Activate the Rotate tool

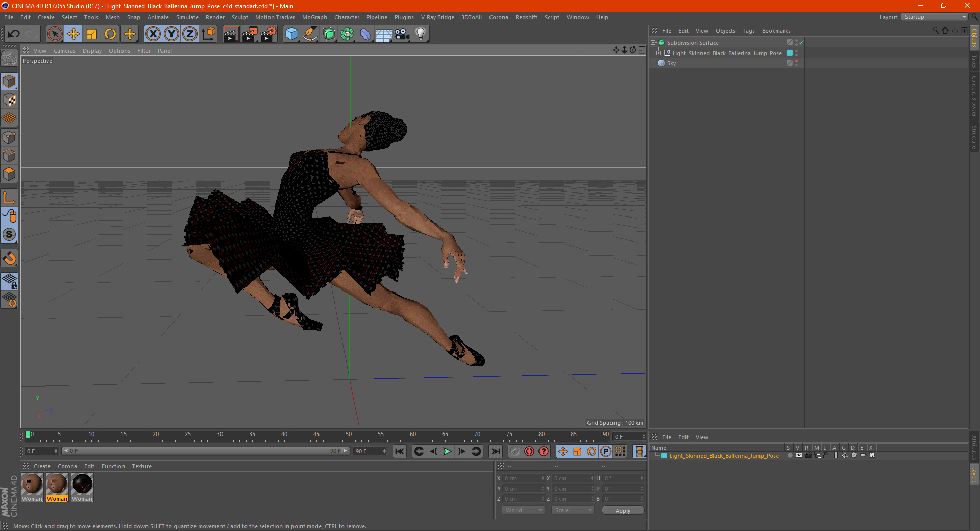(x=110, y=34)
